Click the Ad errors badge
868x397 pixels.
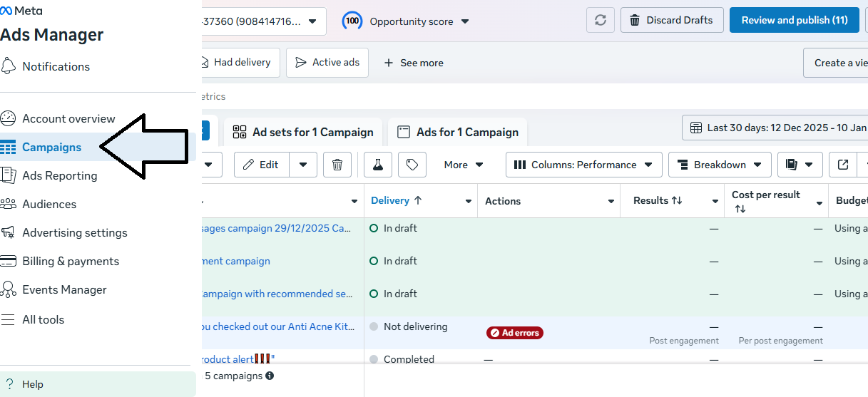(514, 333)
